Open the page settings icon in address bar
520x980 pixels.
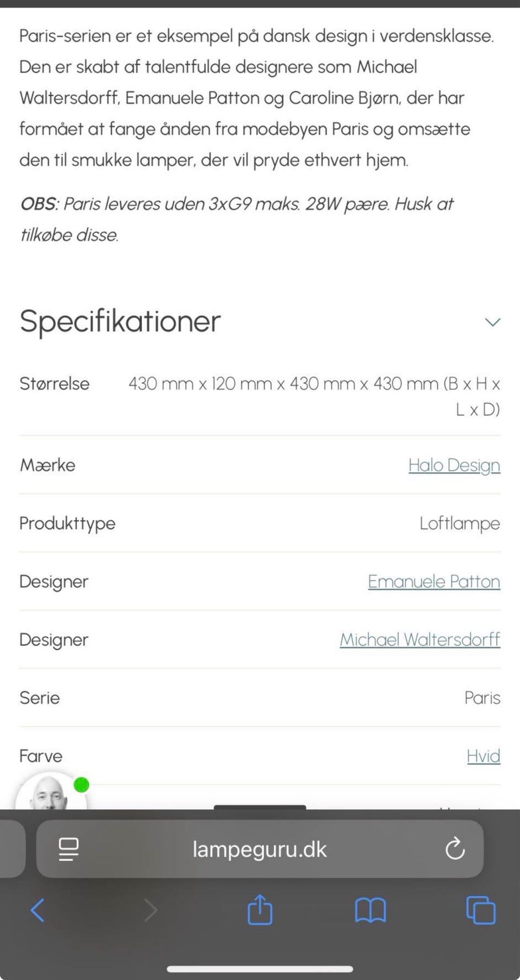pos(68,849)
